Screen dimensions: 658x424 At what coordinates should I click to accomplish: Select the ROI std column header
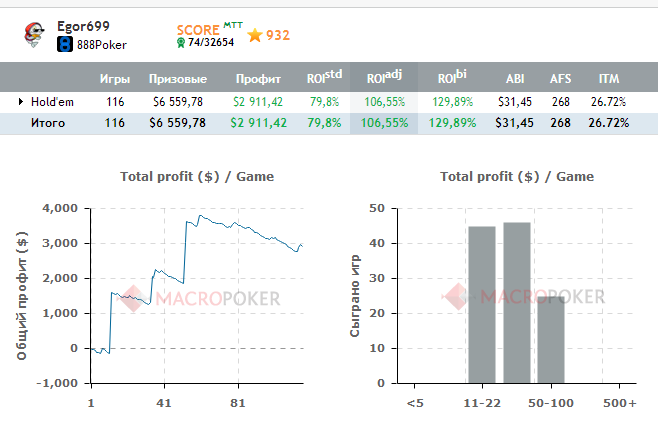point(324,78)
